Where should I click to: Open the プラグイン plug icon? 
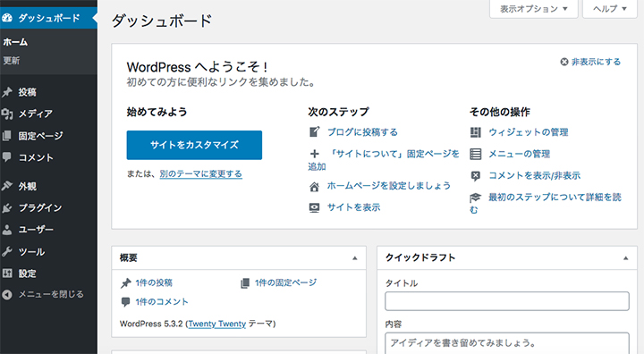click(7, 207)
